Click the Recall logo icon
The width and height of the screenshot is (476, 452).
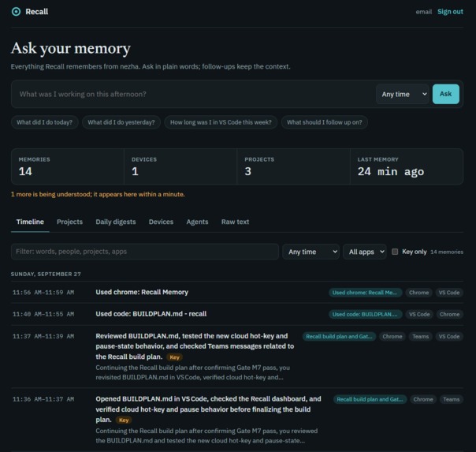coord(16,12)
